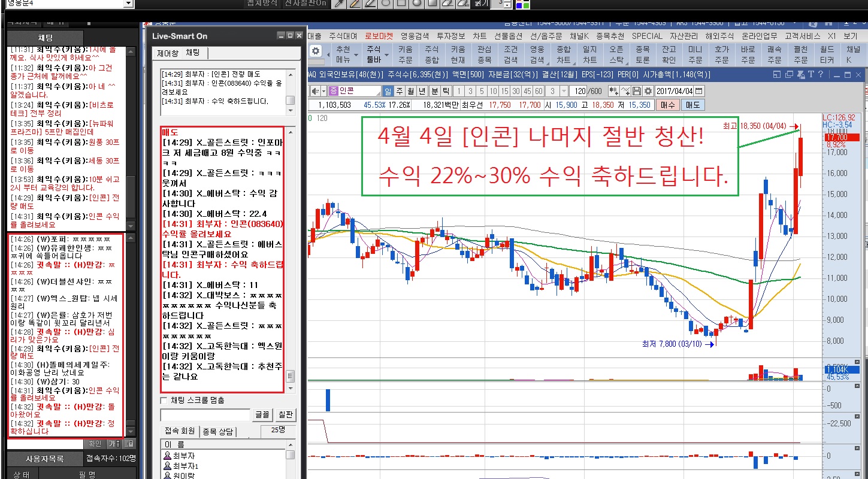Screen dimensions: 868x479
Task: Open the toolbar settings gear icon
Action: click(316, 50)
